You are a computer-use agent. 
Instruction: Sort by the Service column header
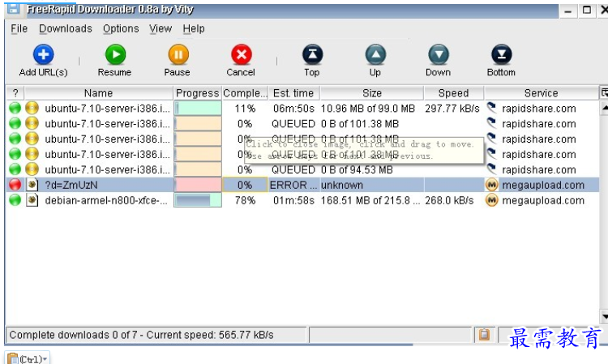(542, 93)
